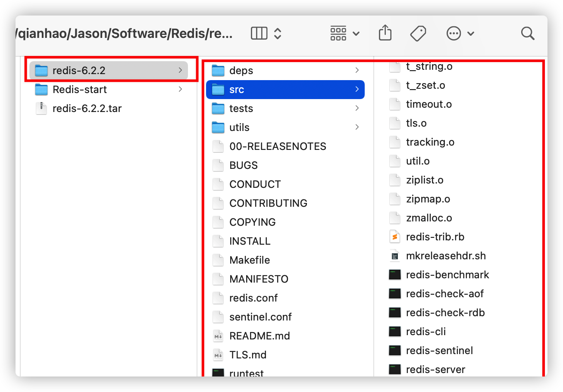Expand the redis-6.2.2 folder chevron

(180, 70)
